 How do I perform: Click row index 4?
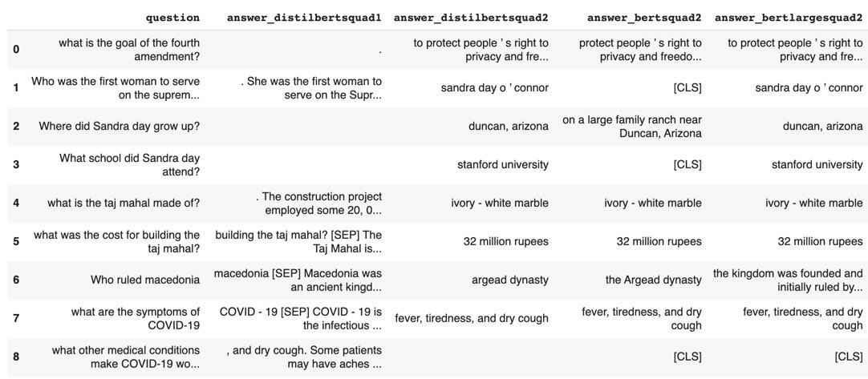pyautogui.click(x=16, y=203)
